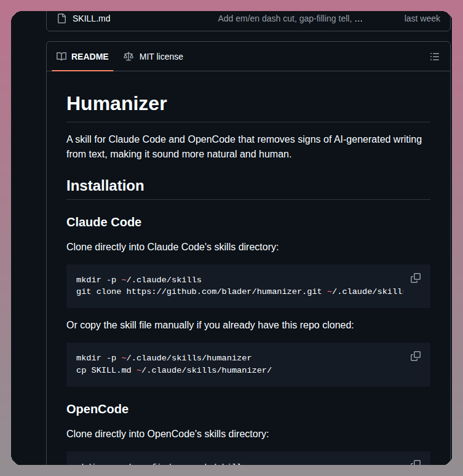The height and width of the screenshot is (476, 463).
Task: Click the 'last week' timestamp
Action: pos(422,18)
